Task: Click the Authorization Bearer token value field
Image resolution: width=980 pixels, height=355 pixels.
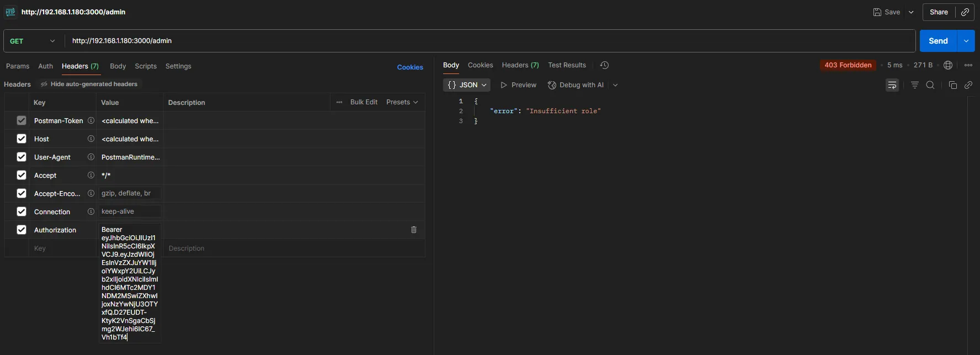Action: 130,283
